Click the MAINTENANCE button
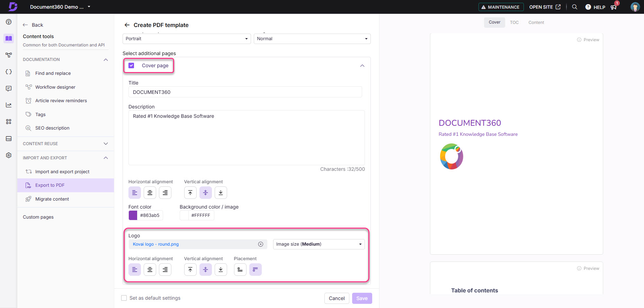This screenshot has width=644, height=308. pyautogui.click(x=501, y=7)
